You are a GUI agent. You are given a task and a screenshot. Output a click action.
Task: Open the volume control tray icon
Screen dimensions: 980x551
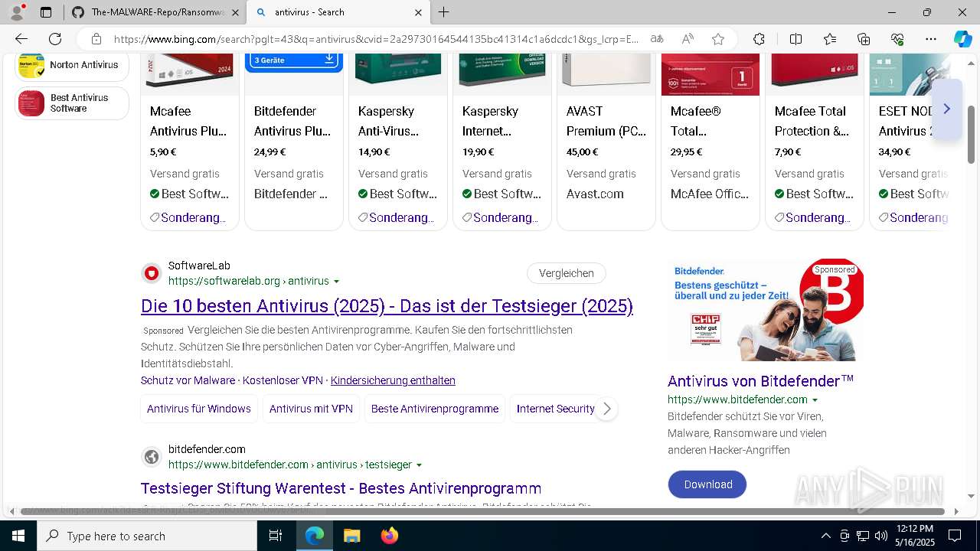881,536
